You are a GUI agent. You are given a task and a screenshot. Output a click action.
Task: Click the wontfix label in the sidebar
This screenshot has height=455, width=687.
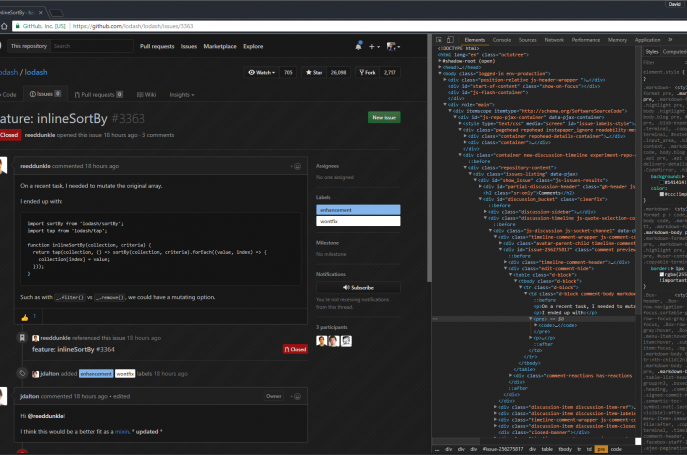click(358, 221)
